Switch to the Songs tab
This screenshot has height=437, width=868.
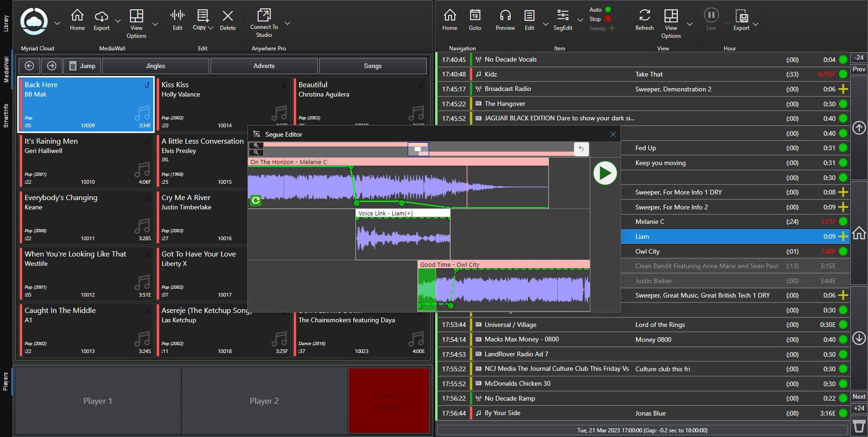click(x=372, y=65)
